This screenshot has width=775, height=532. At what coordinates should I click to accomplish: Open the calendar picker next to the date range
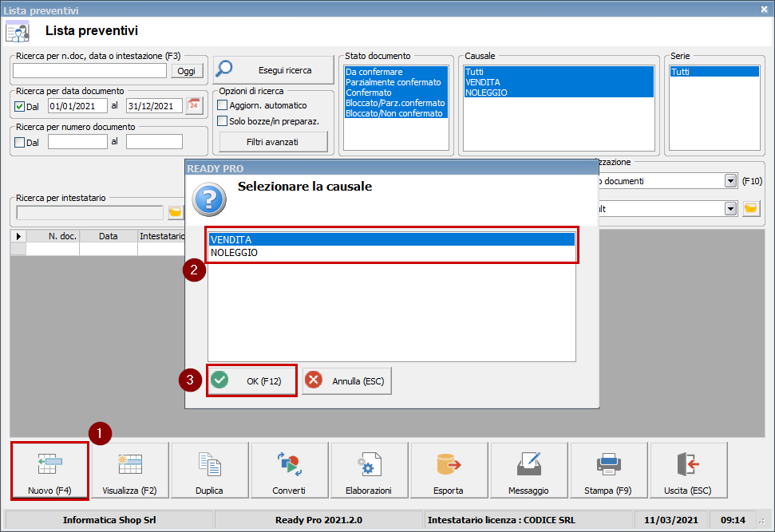(194, 104)
